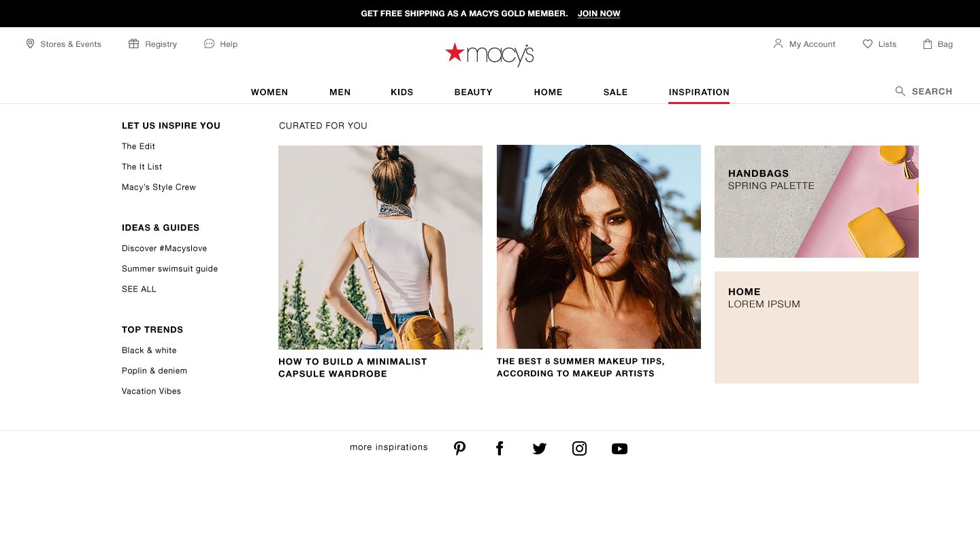Select the Inspiration menu tab
The height and width of the screenshot is (544, 980).
[699, 92]
